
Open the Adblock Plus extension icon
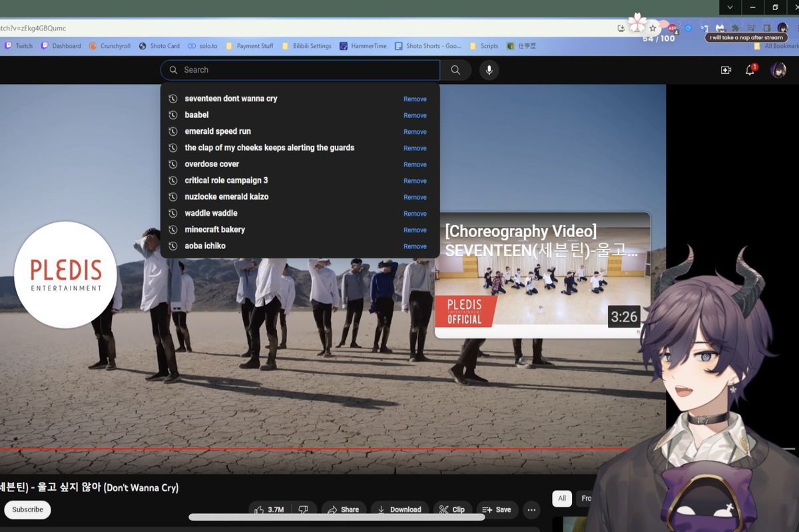(672, 29)
